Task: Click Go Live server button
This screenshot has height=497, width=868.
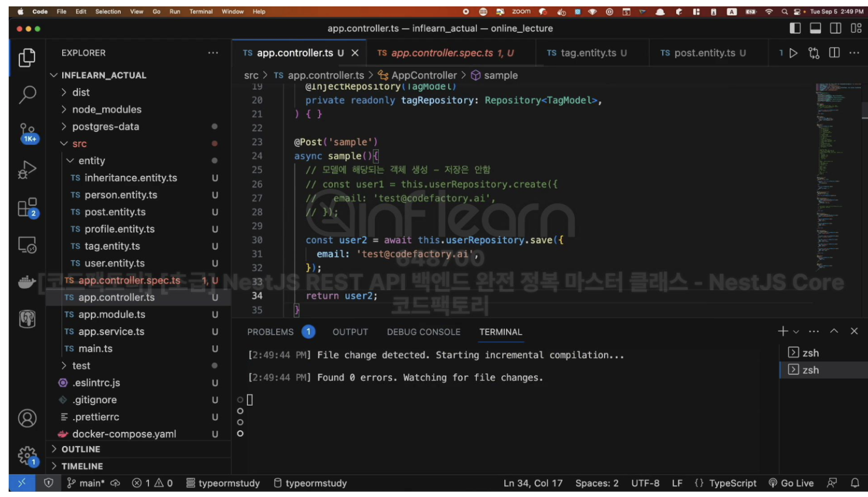Action: click(791, 483)
